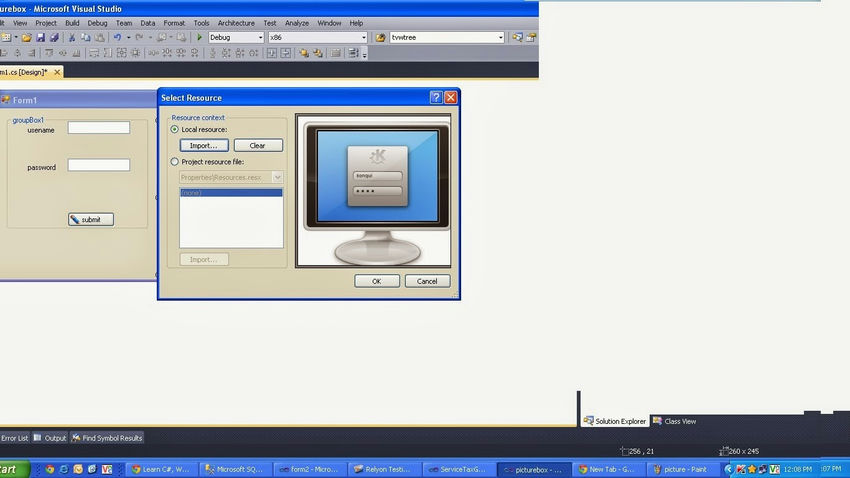The width and height of the screenshot is (850, 478).
Task: Switch to picture - Paint taskbar window
Action: tap(681, 469)
